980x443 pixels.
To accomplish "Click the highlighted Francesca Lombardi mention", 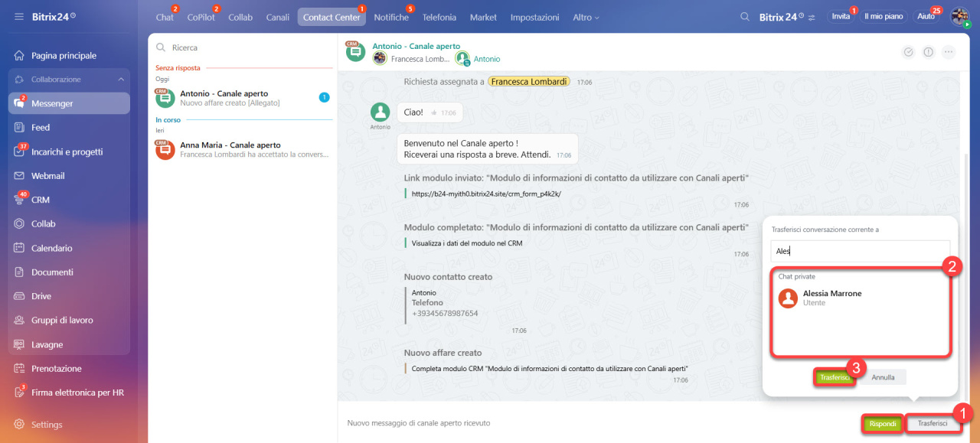I will tap(529, 81).
